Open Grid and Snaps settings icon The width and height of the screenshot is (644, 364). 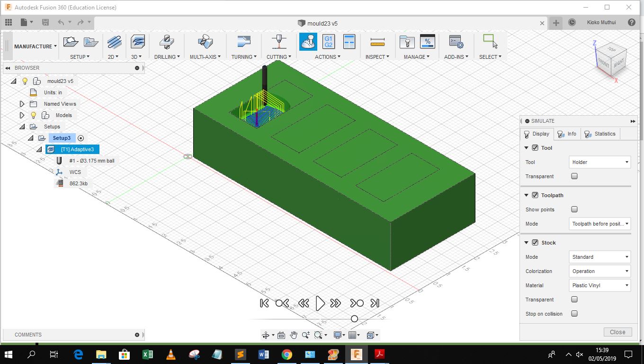click(352, 335)
